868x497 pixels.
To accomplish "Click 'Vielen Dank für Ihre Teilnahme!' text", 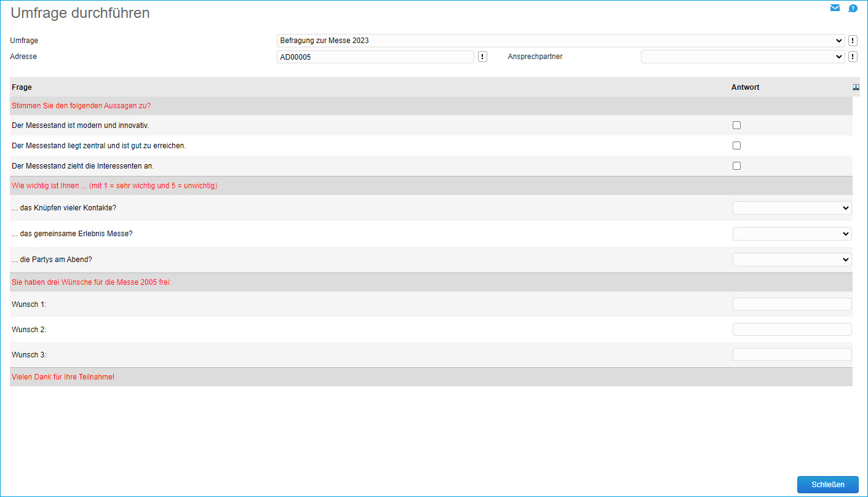I will 63,377.
